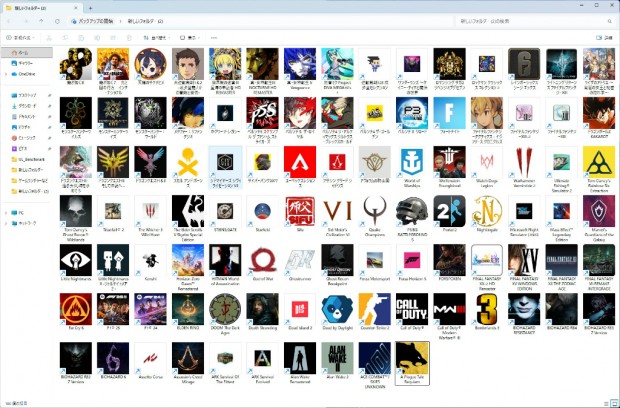Screen dimensions: 620x408
Task: Add a new Explorer tab
Action: click(90, 7)
